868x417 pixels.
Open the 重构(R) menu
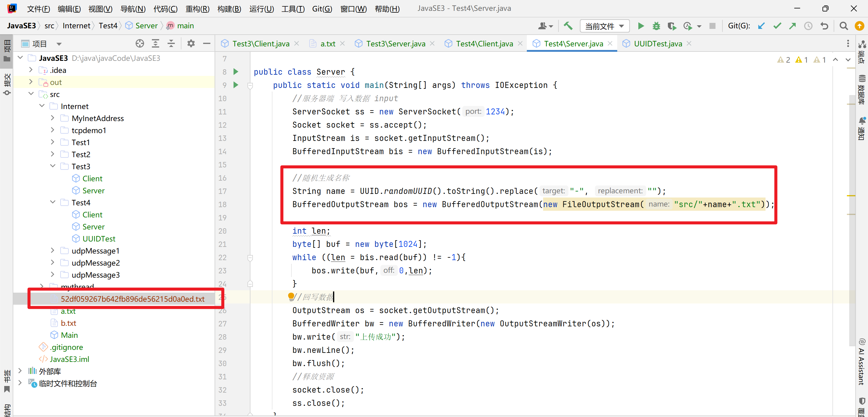point(197,9)
